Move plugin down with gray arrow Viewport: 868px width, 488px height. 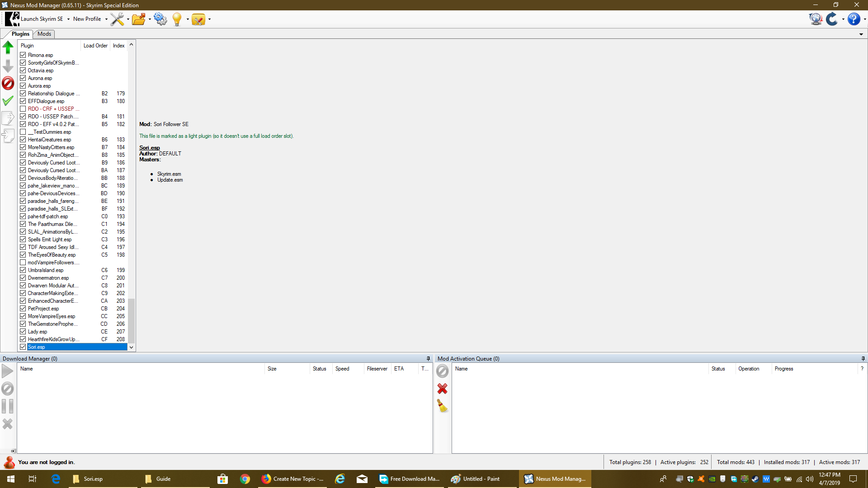coord(8,66)
